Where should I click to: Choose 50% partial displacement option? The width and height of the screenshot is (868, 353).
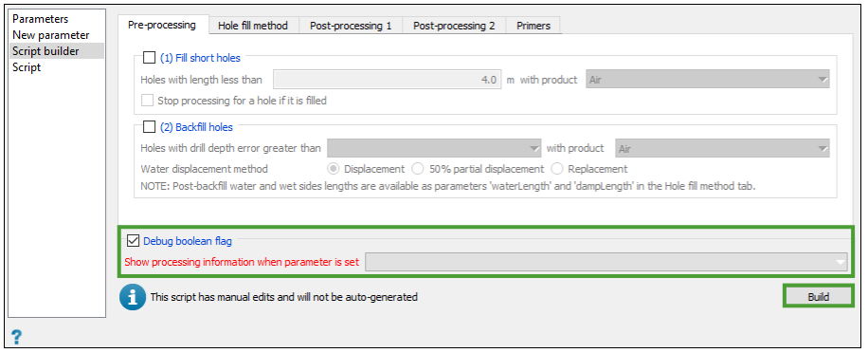click(419, 169)
